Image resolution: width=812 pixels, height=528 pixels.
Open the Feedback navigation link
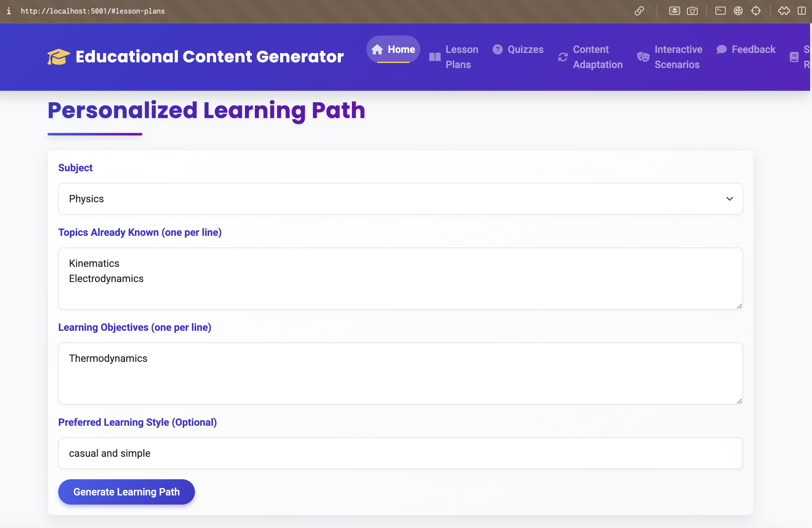(746, 49)
